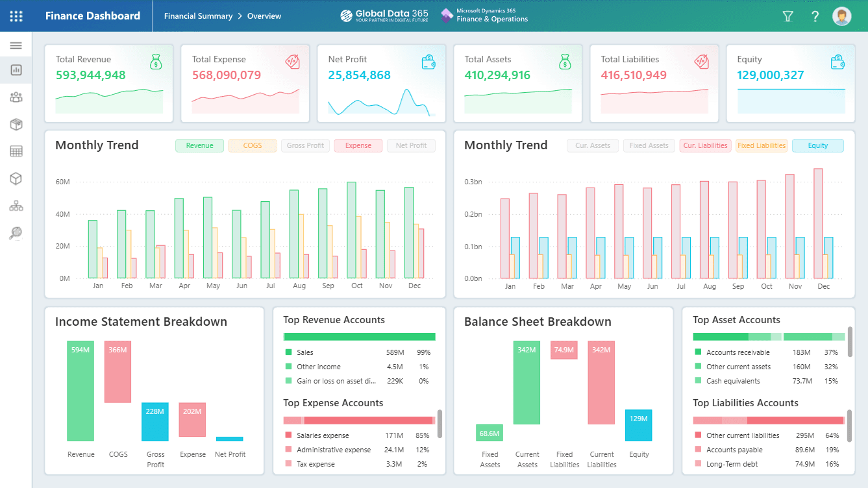
Task: Toggle the Expense series legend
Action: pos(358,146)
